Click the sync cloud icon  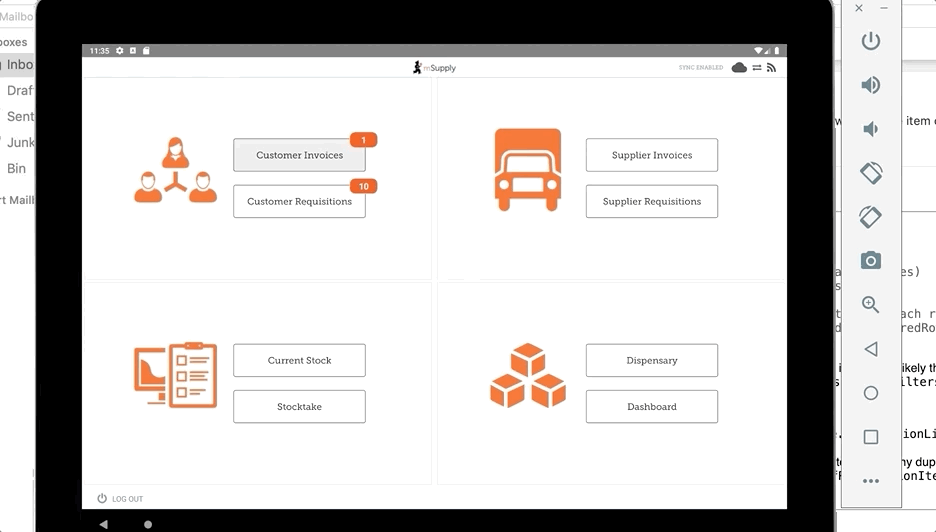739,67
